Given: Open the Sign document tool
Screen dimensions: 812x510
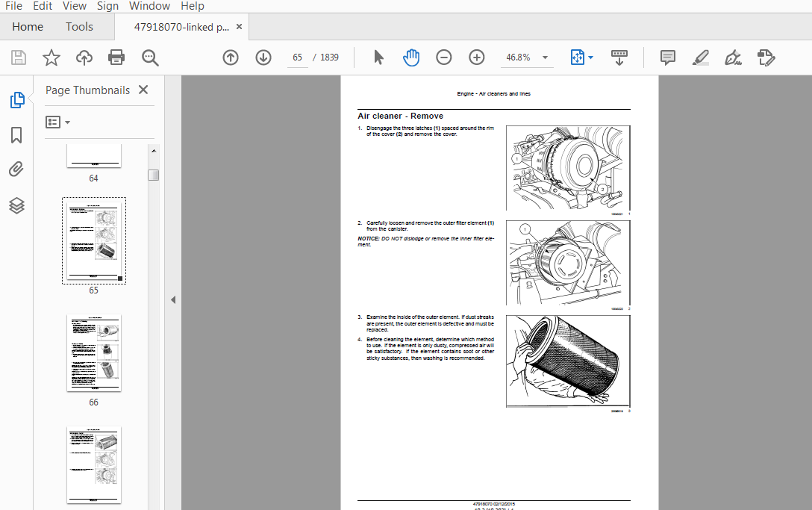Looking at the screenshot, I should pyautogui.click(x=734, y=57).
